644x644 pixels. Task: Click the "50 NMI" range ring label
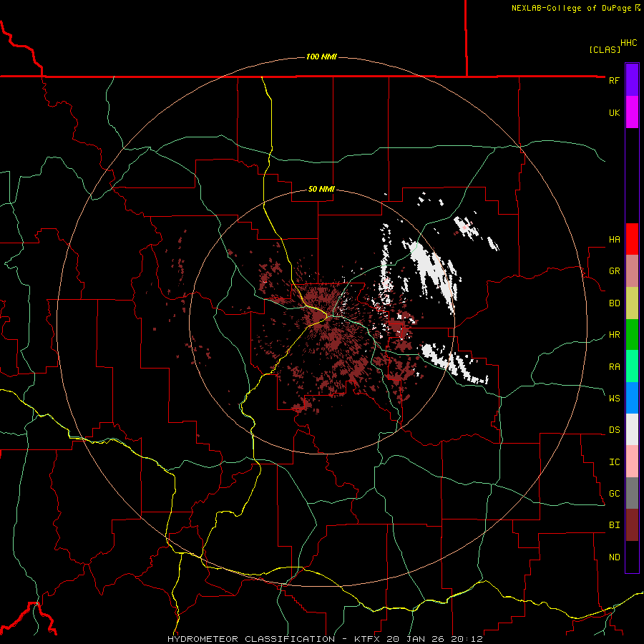321,189
